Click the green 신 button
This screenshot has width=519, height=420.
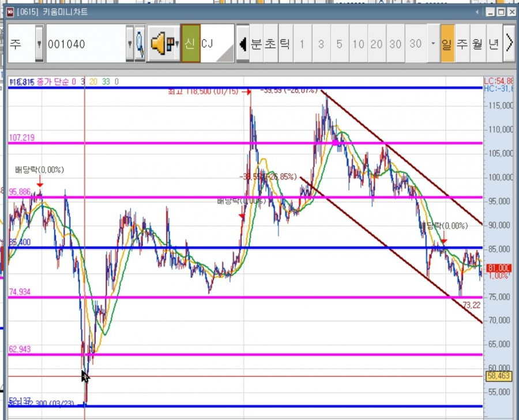190,43
